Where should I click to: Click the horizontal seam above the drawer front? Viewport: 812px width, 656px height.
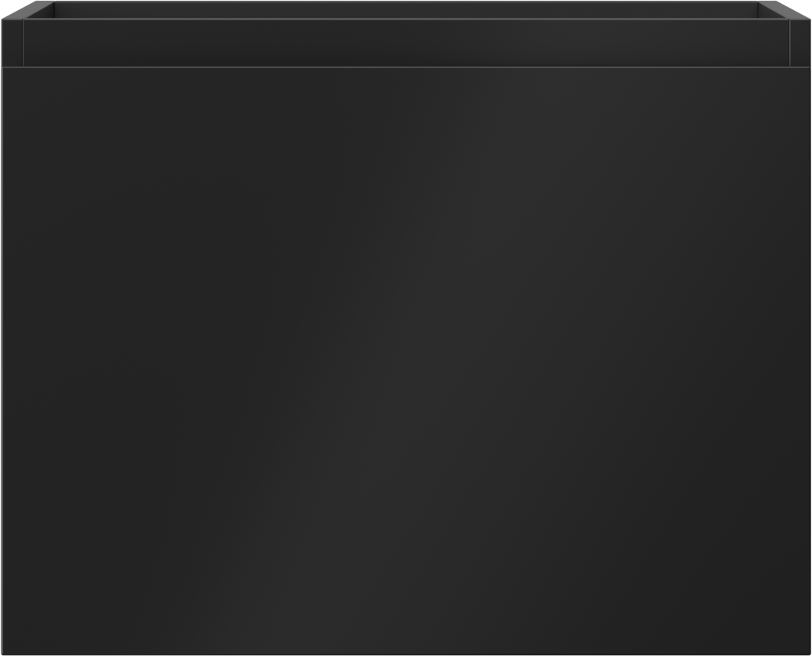[406, 68]
